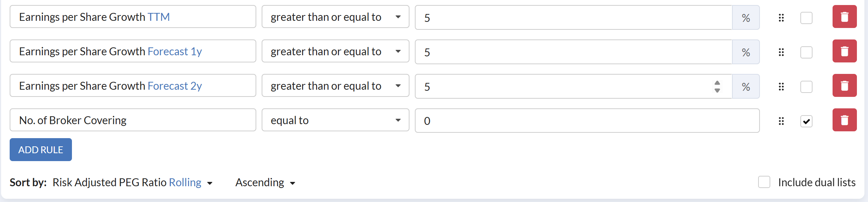Click drag handle of Forecast 2y rule
Image resolution: width=868 pixels, height=202 pixels.
[781, 86]
